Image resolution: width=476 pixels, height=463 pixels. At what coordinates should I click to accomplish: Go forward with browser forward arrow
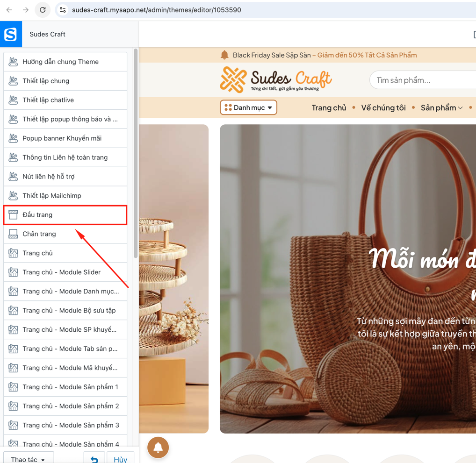[26, 10]
